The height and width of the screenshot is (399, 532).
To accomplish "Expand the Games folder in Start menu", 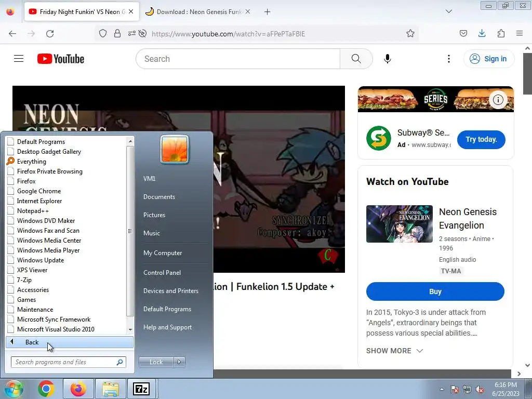I will (26, 300).
